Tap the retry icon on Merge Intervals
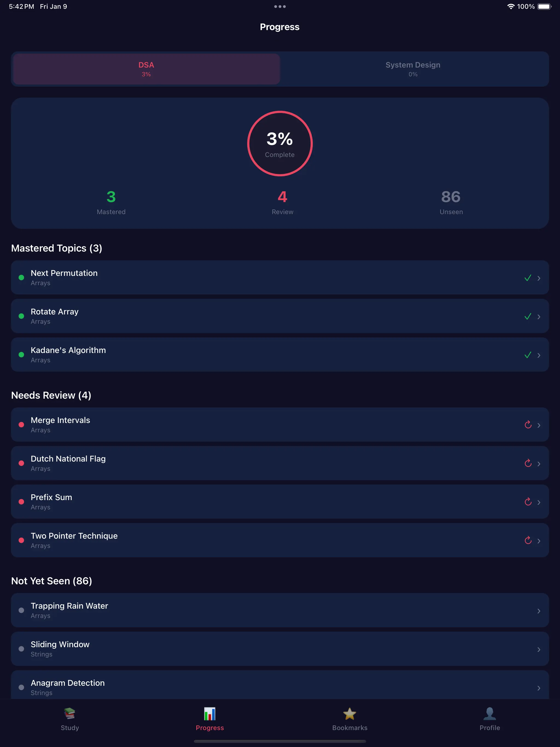 (x=528, y=425)
